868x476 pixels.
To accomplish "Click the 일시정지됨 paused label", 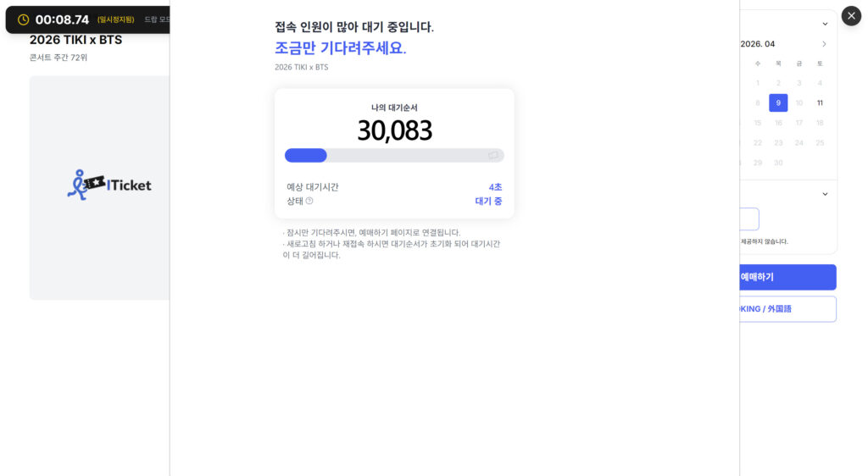I will 115,19.
